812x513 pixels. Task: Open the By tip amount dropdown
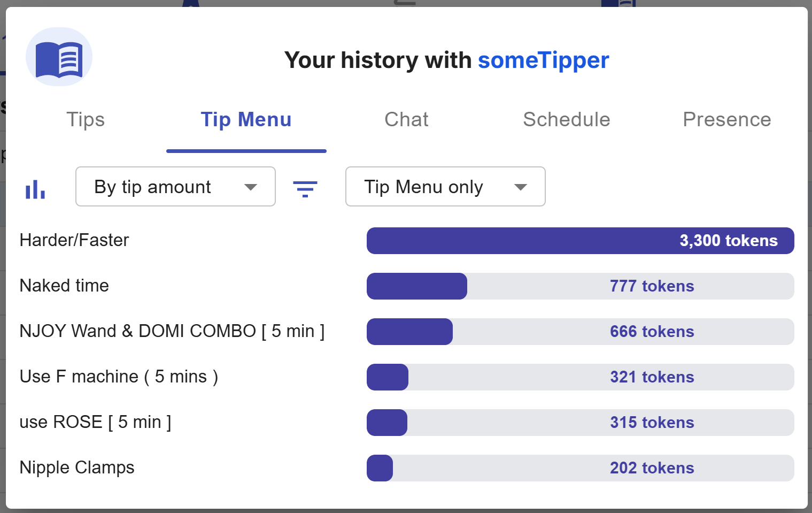point(175,187)
